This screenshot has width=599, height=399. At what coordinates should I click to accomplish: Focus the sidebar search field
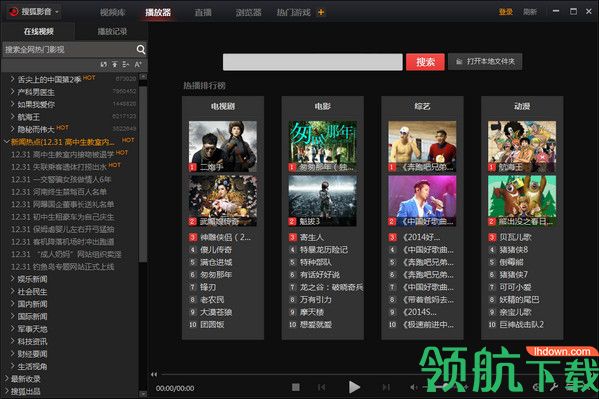pos(69,49)
